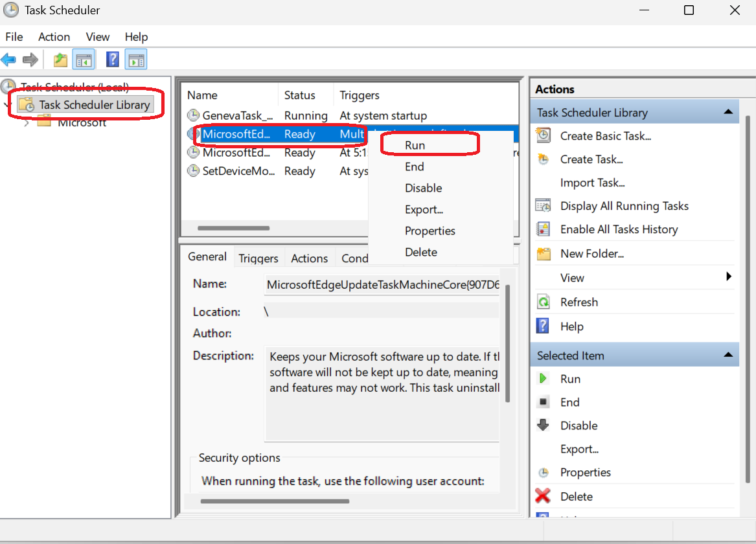Click the task Name field in General tab
This screenshot has width=756, height=544.
[382, 284]
